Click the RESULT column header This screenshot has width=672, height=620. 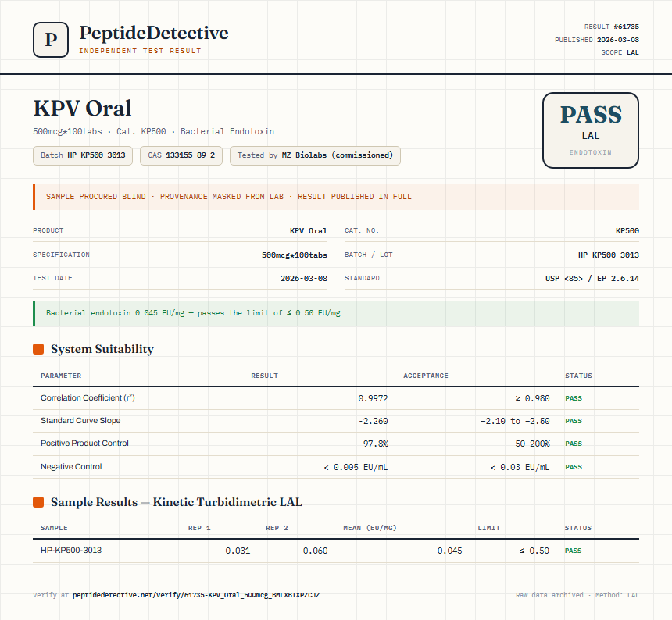[264, 376]
